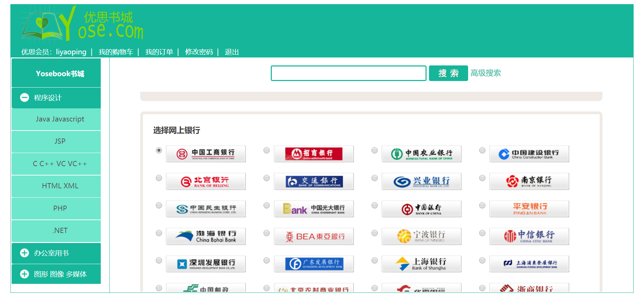
Task: Open the C C++ VC VC++ category
Action: click(56, 164)
